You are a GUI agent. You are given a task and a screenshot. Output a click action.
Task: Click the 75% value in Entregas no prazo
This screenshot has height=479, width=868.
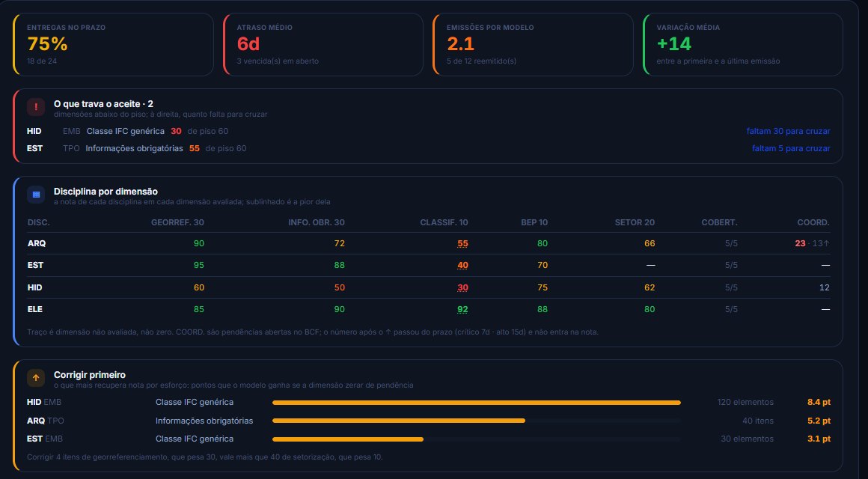[48, 43]
